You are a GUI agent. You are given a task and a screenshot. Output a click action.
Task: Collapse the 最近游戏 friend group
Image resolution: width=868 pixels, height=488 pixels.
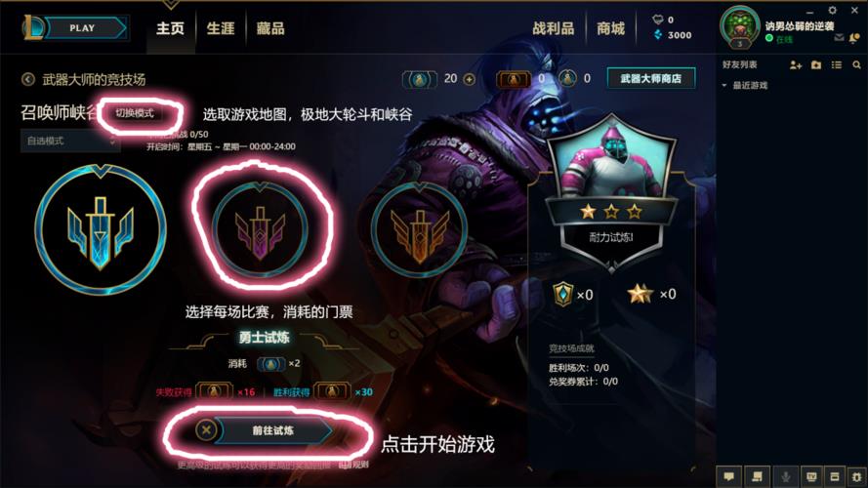pos(724,85)
